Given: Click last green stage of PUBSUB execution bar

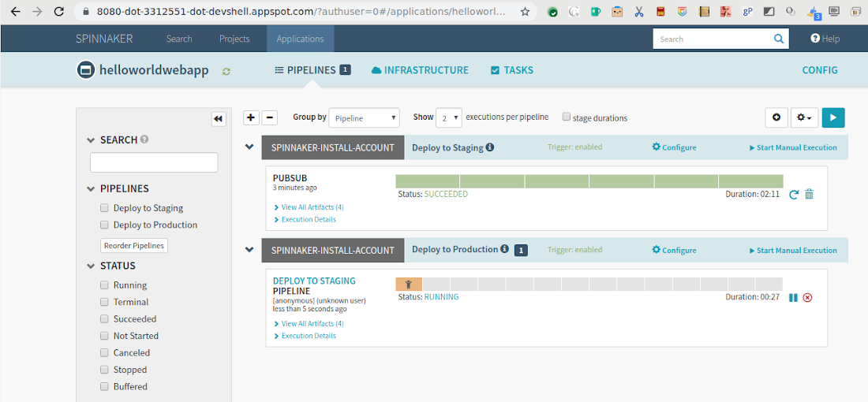Looking at the screenshot, I should pyautogui.click(x=750, y=181).
